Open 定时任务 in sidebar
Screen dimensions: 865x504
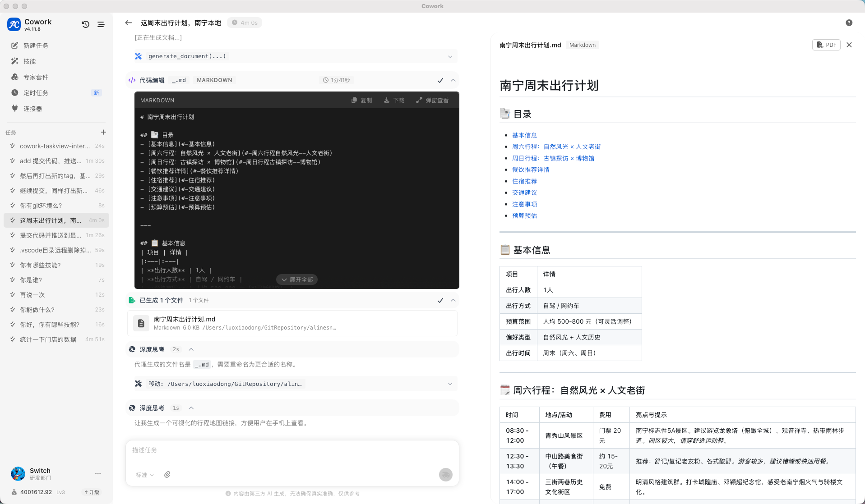click(x=56, y=93)
